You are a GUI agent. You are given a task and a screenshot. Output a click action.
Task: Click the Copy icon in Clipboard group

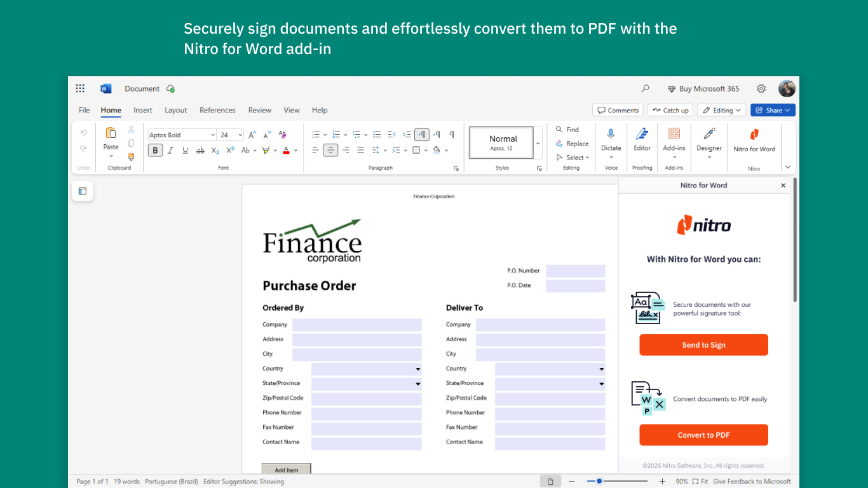132,143
